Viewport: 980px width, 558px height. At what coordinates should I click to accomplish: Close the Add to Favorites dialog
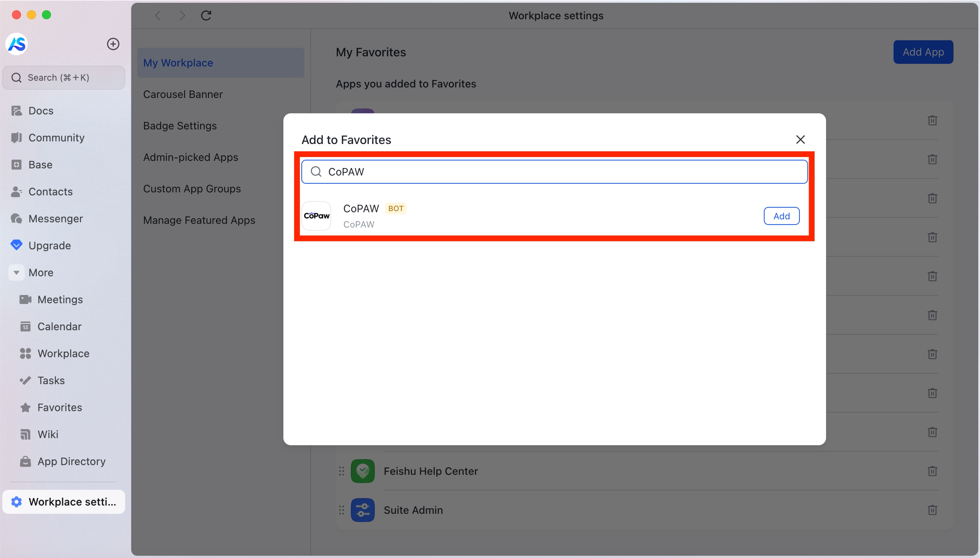point(800,139)
